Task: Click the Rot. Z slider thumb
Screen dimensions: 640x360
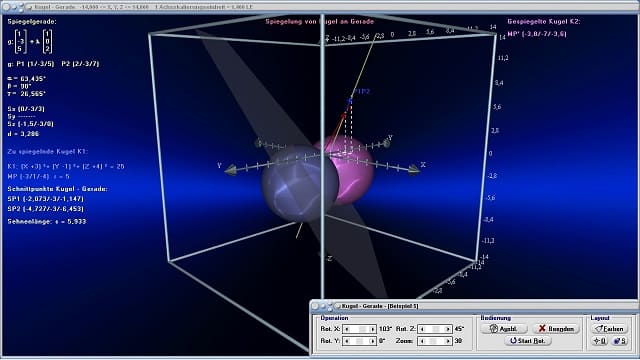Action: coord(436,329)
